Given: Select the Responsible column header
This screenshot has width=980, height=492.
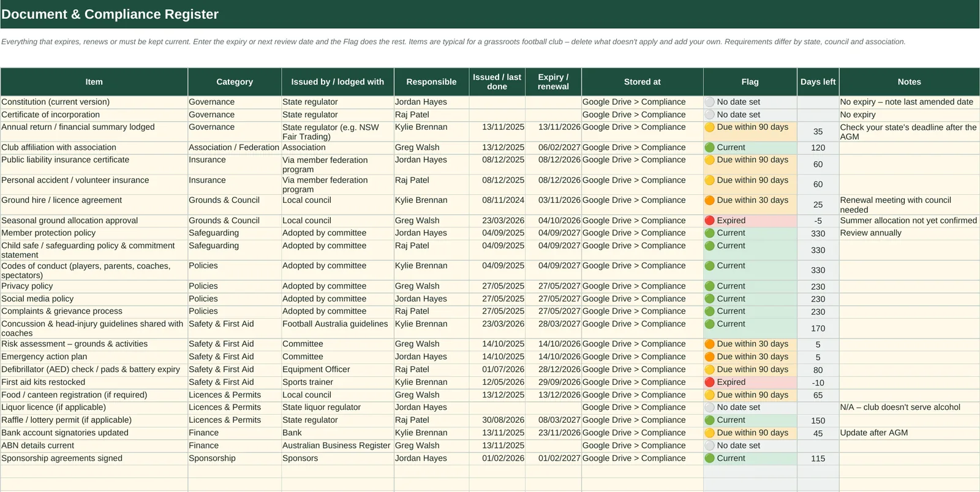Looking at the screenshot, I should coord(431,81).
